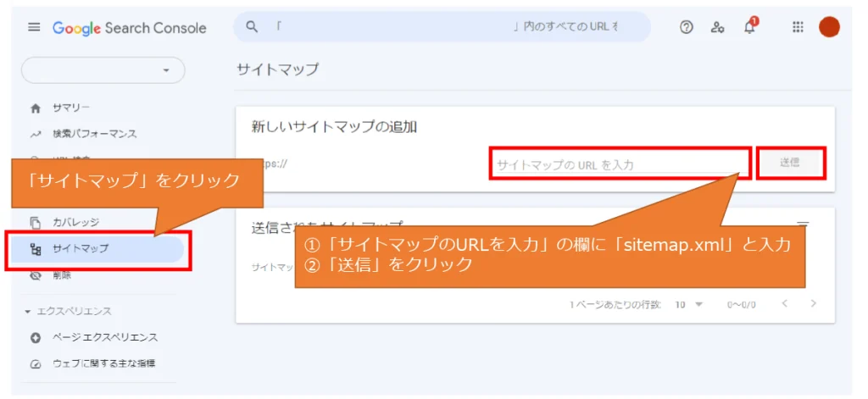Open 検索パフォーマンス report
The height and width of the screenshot is (399, 868).
click(x=93, y=134)
